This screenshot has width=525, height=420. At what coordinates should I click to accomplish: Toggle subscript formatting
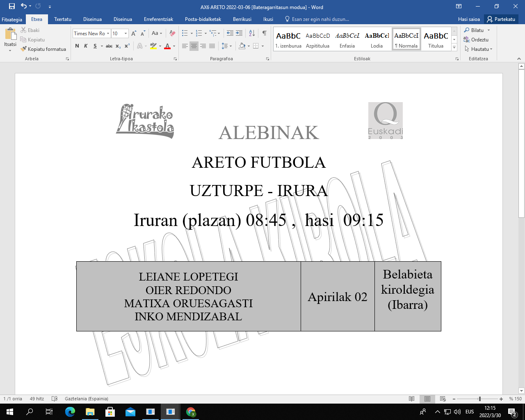118,46
